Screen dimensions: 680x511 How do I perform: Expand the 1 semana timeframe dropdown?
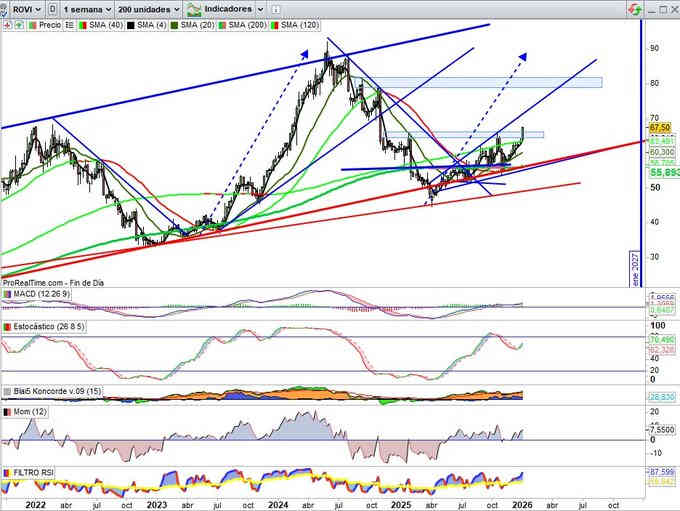click(x=86, y=8)
